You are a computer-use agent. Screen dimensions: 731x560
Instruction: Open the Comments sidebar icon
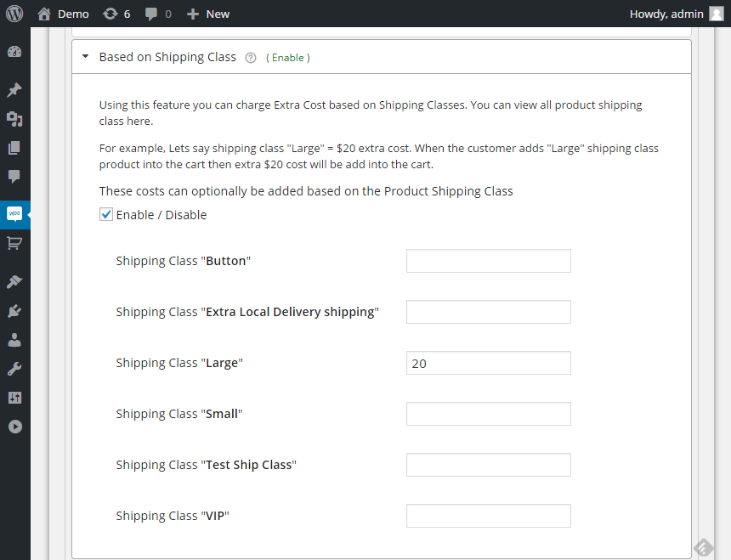pyautogui.click(x=14, y=177)
